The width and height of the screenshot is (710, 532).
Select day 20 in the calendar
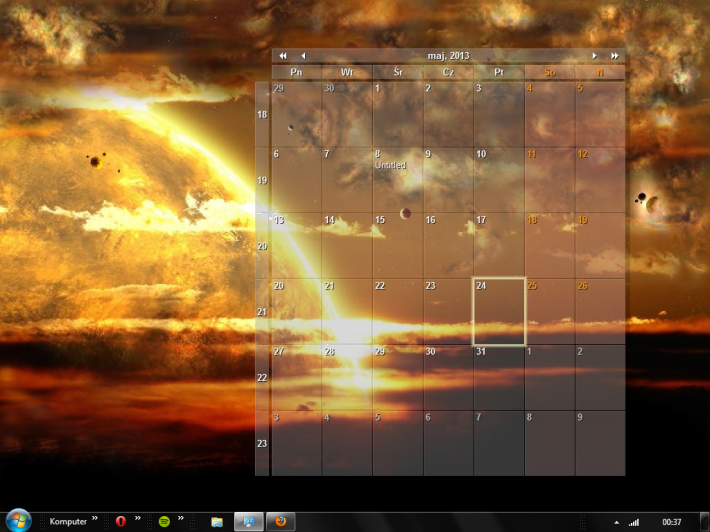click(x=297, y=312)
